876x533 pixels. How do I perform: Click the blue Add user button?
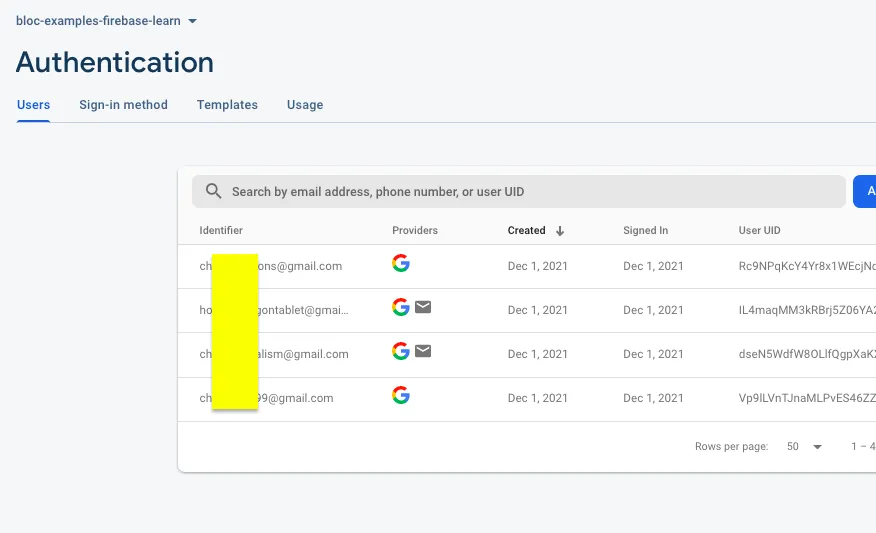click(x=865, y=191)
